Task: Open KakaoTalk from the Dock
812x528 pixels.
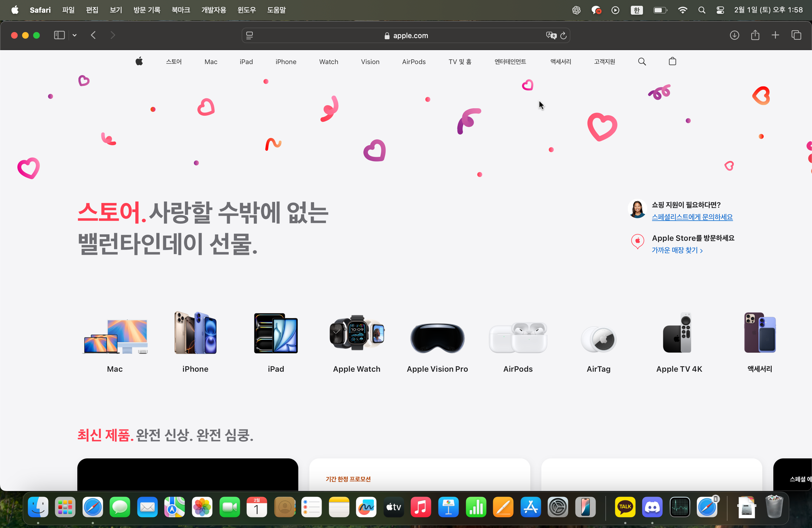Action: click(x=625, y=507)
